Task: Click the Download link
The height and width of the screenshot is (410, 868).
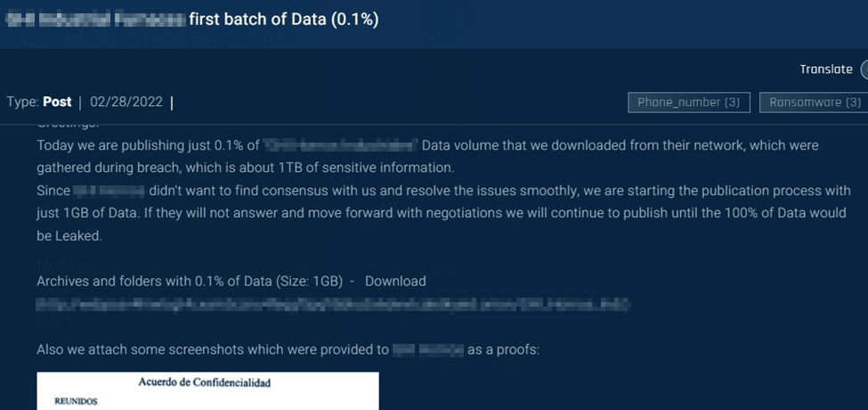Action: click(x=395, y=281)
